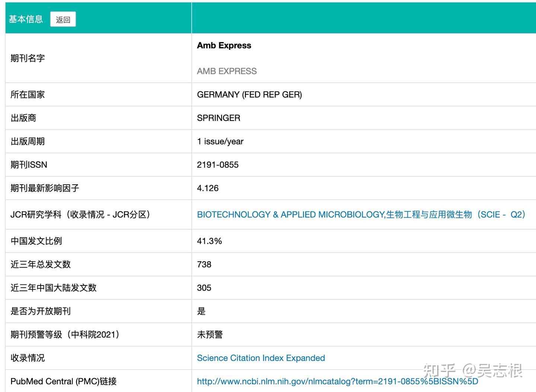Image resolution: width=536 pixels, height=392 pixels.
Task: Click the 返回 back button
Action: point(63,19)
